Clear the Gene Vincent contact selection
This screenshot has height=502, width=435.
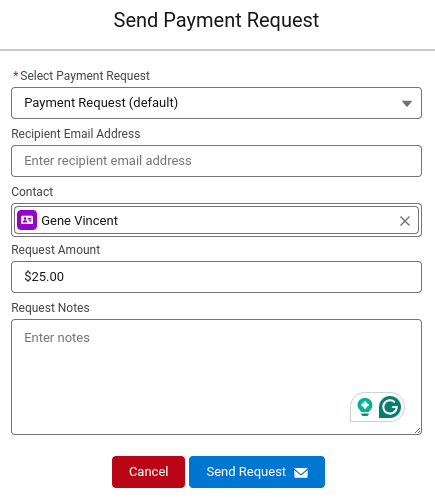(x=405, y=221)
